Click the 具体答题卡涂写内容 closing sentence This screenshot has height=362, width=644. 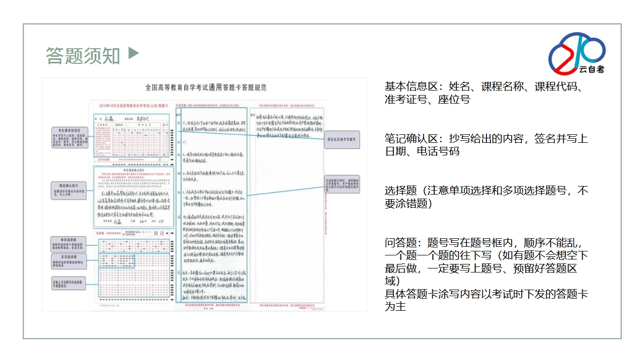[486, 300]
